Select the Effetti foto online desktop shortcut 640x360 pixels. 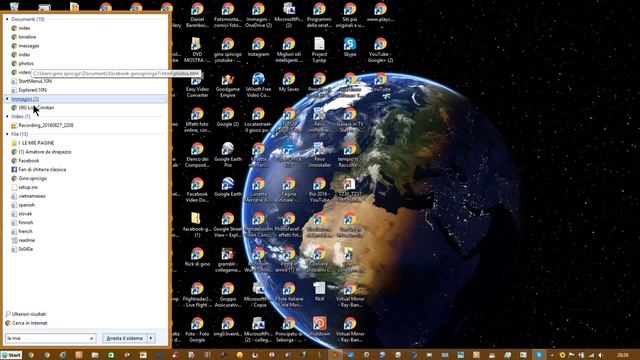click(197, 120)
